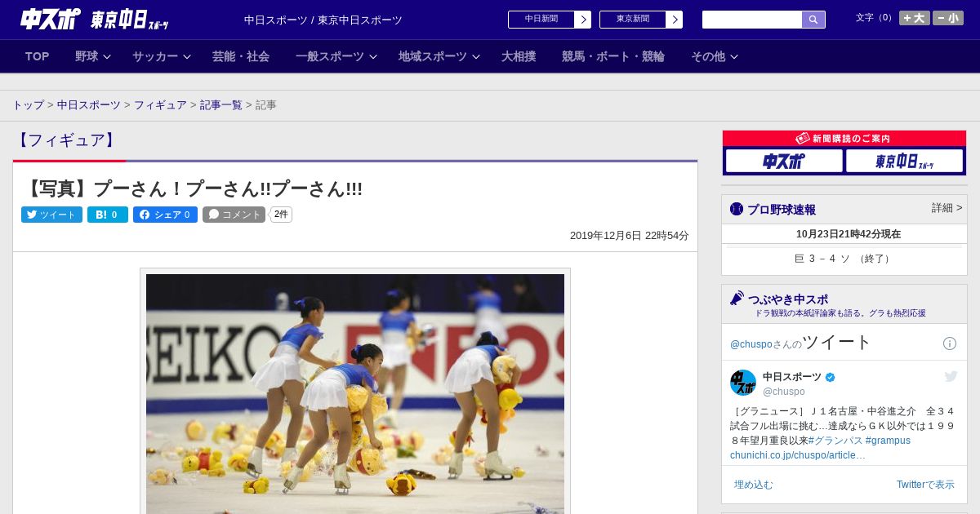Click 記事一覧 breadcrumb link

tap(221, 105)
